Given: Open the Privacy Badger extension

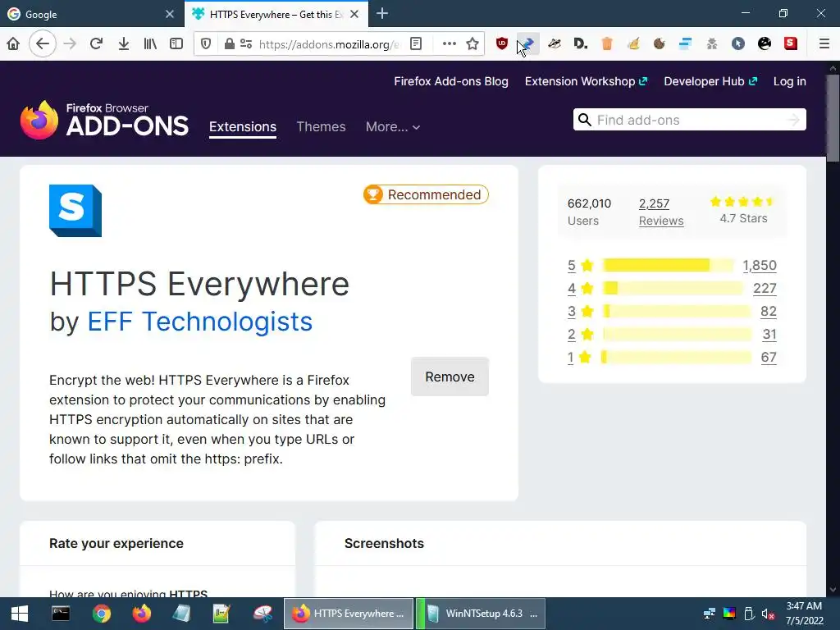Looking at the screenshot, I should pos(555,44).
